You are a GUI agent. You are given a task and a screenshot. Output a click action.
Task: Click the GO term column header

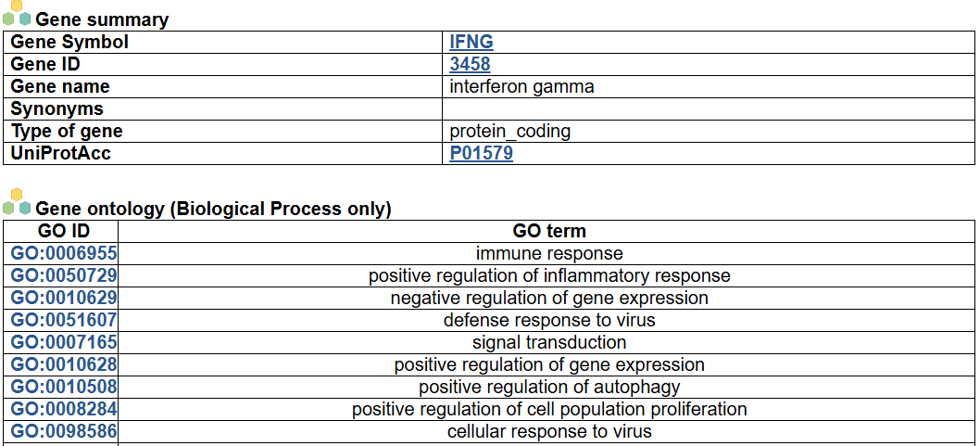[x=548, y=231]
